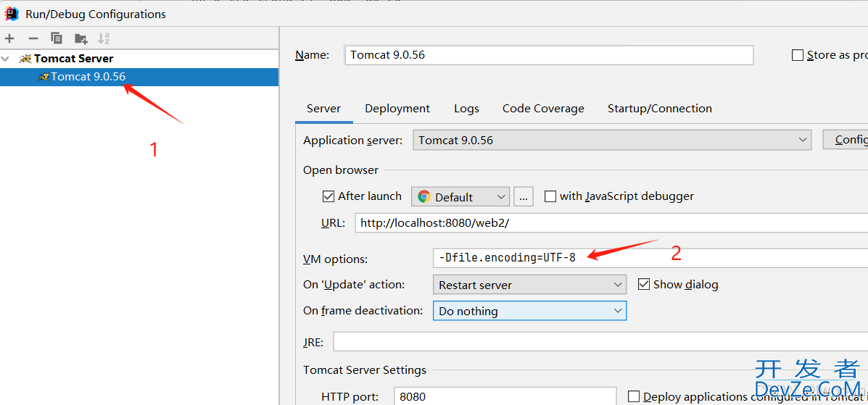This screenshot has height=405, width=868.
Task: Create new folder using folder icon
Action: (80, 38)
